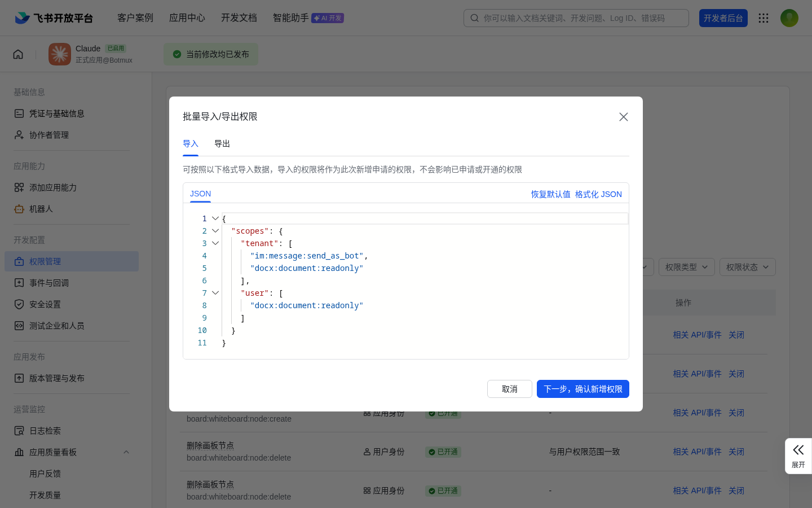This screenshot has height=508, width=812.
Task: Click the Claude app avatar icon
Action: point(60,54)
